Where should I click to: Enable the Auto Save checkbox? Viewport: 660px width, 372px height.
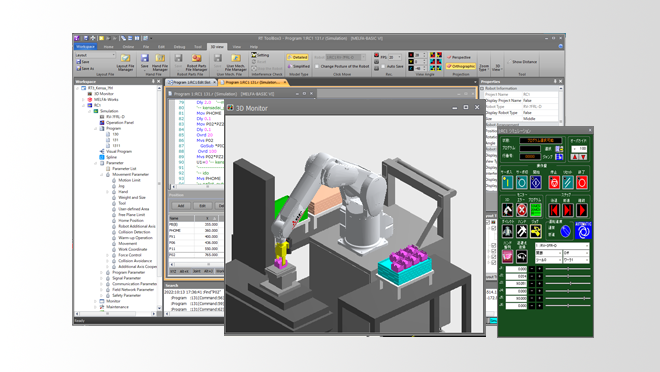click(x=383, y=66)
